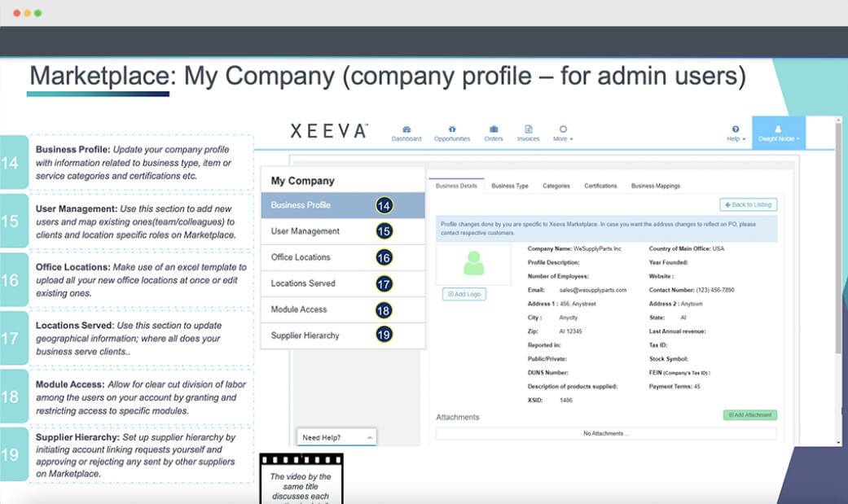Open User Management section
The image size is (848, 504).
[343, 231]
